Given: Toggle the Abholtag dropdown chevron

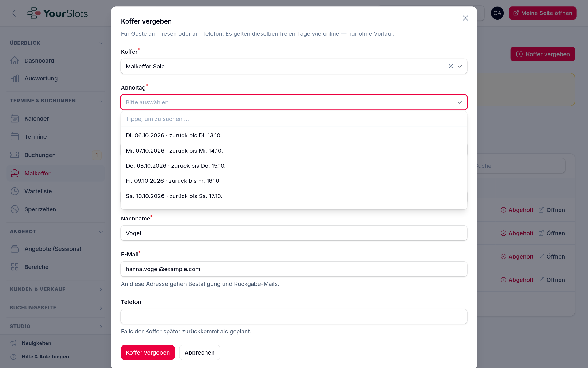Looking at the screenshot, I should (x=460, y=102).
